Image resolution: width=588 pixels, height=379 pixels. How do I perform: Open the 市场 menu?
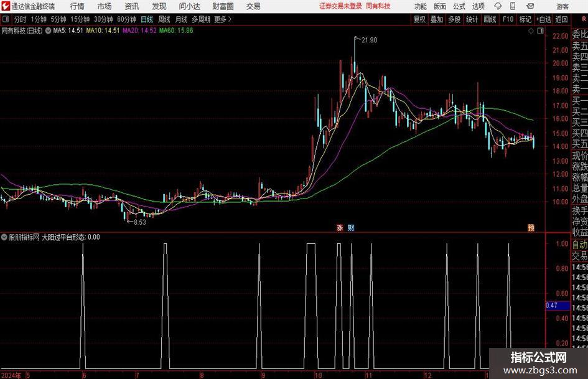(105, 6)
